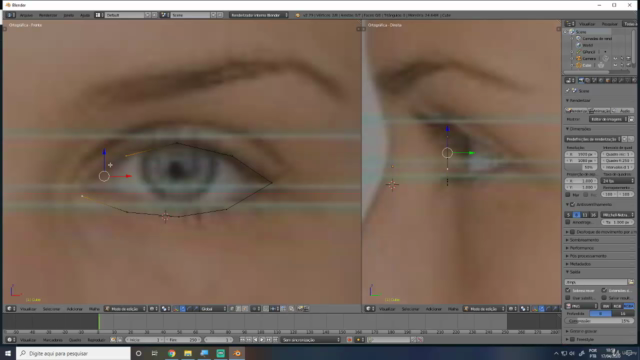The height and width of the screenshot is (360, 640).
Task: Click the Animação render button
Action: (x=600, y=111)
